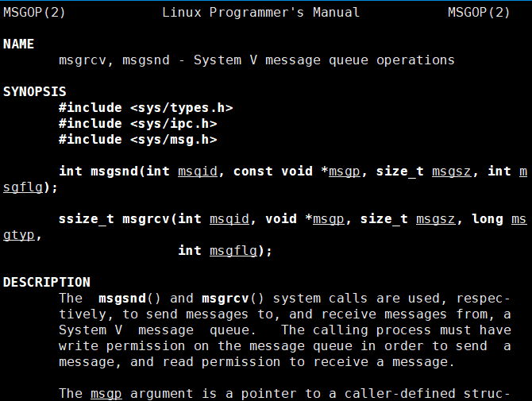
Task: Click the Linux Programmer's Manual header text
Action: point(260,13)
